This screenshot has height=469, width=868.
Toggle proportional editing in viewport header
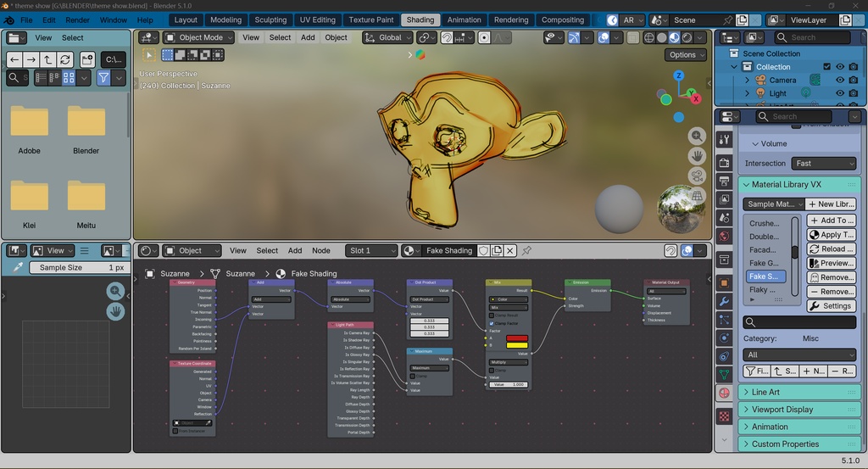click(484, 37)
